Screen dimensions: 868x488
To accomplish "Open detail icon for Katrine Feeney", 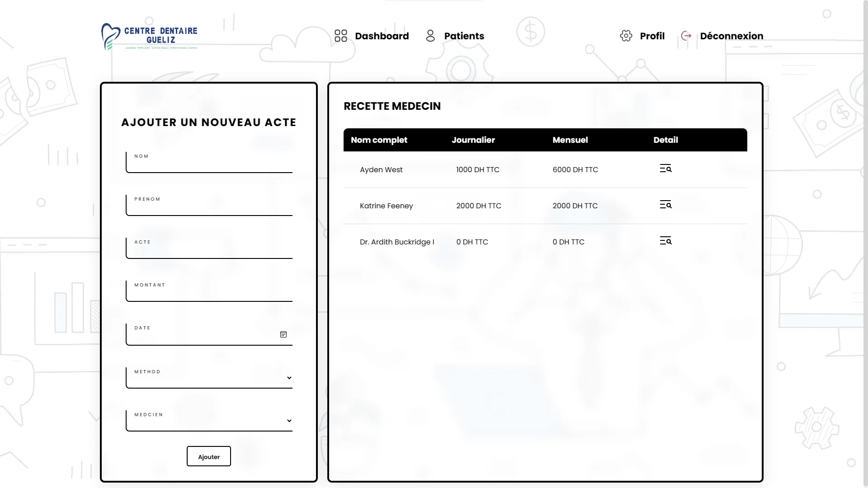I will click(x=665, y=205).
